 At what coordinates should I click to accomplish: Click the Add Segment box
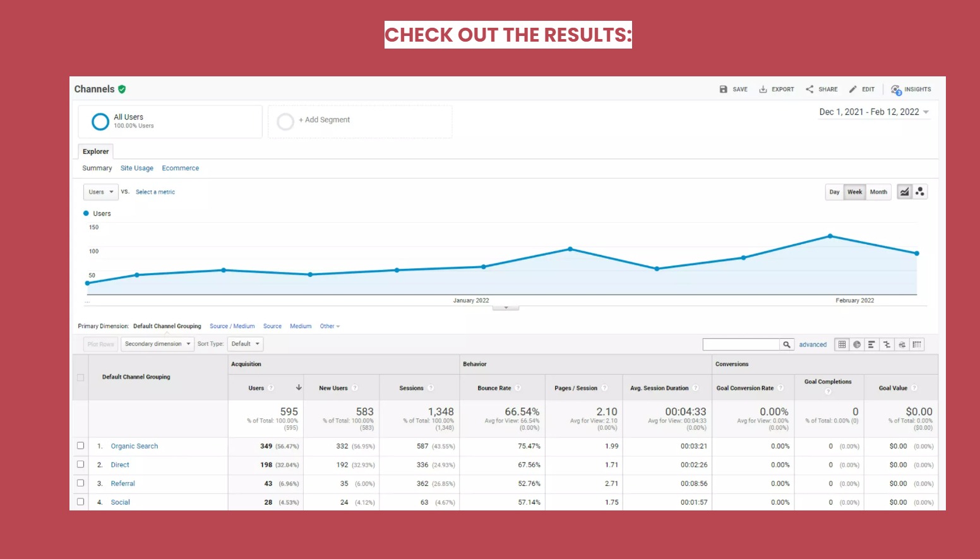pyautogui.click(x=360, y=122)
